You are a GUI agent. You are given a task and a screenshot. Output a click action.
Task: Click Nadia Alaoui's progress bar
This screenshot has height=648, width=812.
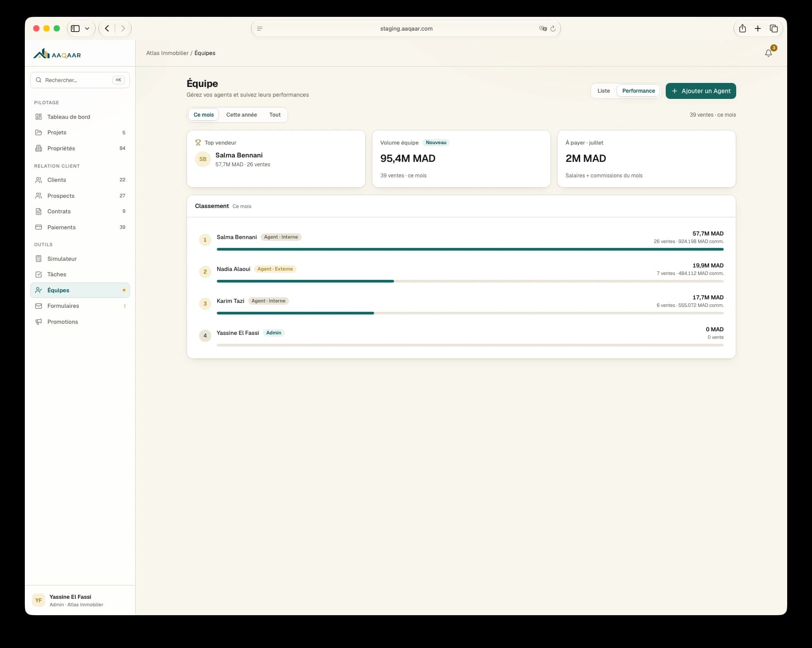(470, 281)
